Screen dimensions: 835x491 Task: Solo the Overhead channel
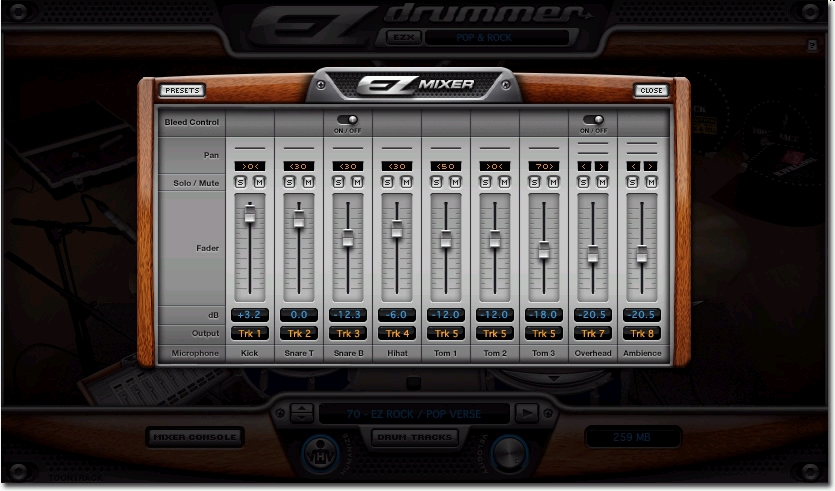click(x=583, y=183)
